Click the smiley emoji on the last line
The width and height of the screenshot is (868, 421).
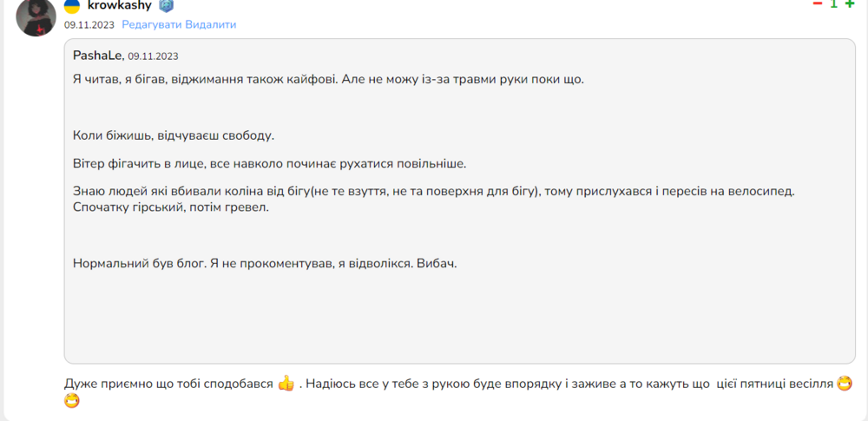[74, 402]
